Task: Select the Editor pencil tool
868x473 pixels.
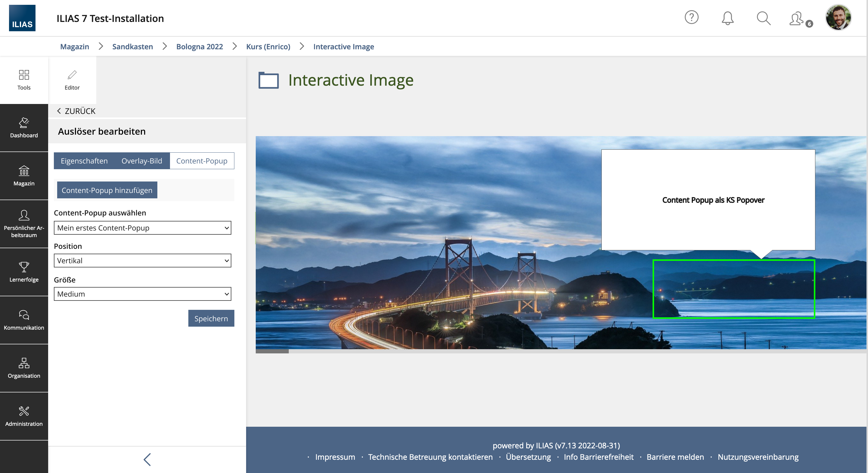Action: [x=72, y=80]
